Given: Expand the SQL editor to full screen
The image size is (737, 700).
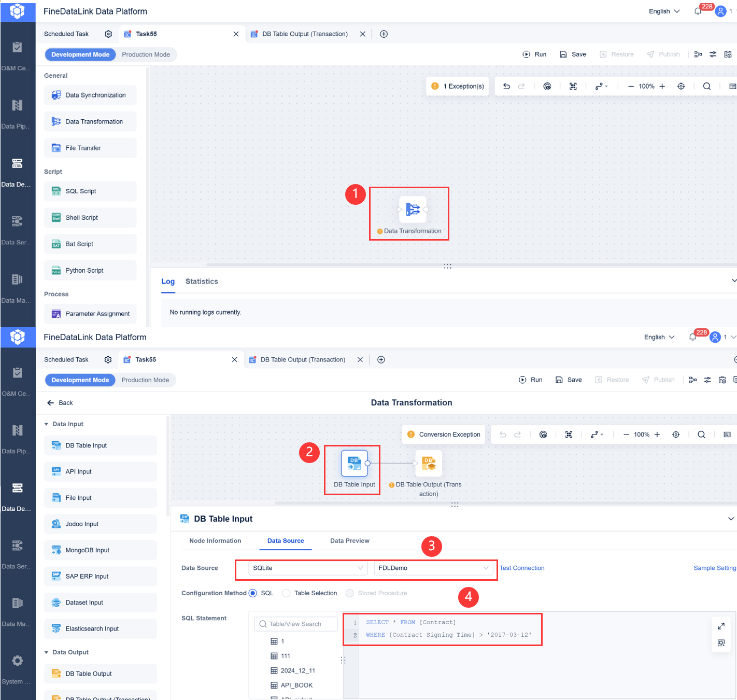Looking at the screenshot, I should [x=721, y=626].
